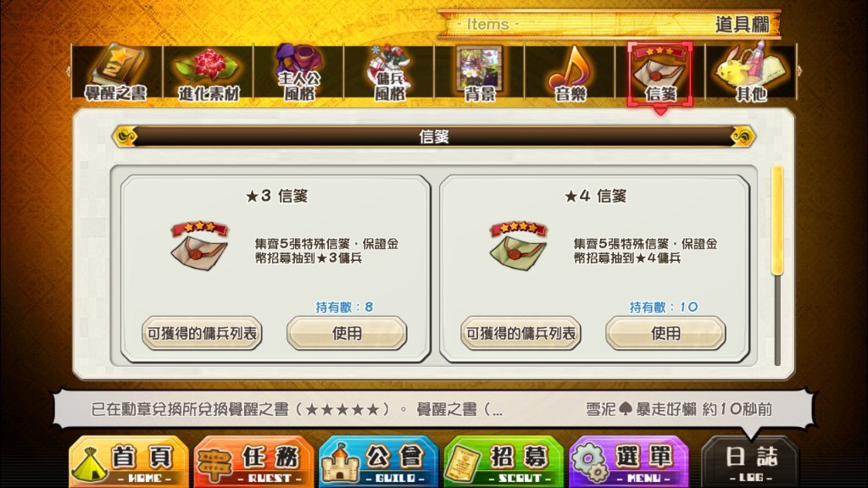Expand the 日誌 Log panel
Image resolution: width=868 pixels, height=488 pixels.
coord(751,463)
